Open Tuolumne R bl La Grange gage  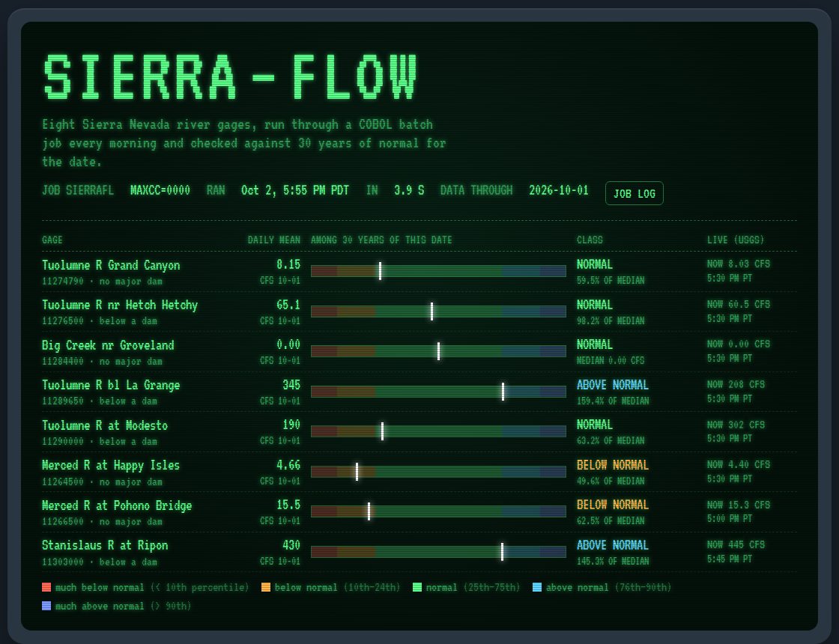(111, 385)
